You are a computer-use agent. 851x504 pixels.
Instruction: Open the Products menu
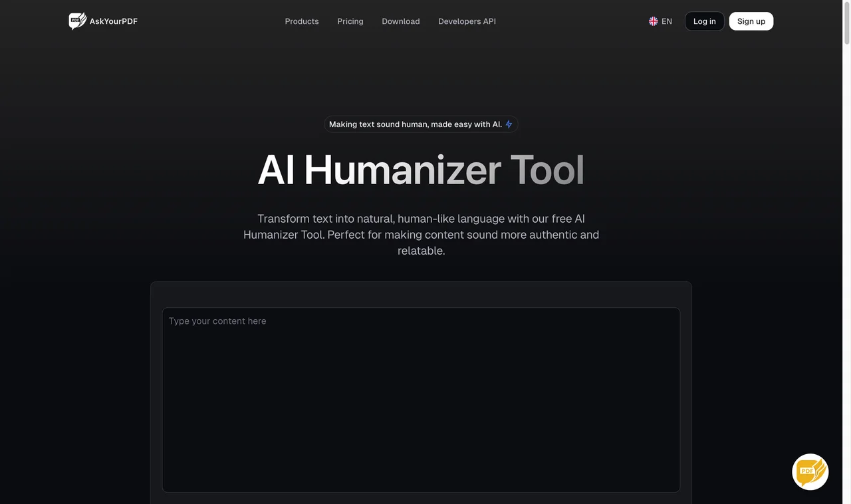pyautogui.click(x=302, y=21)
